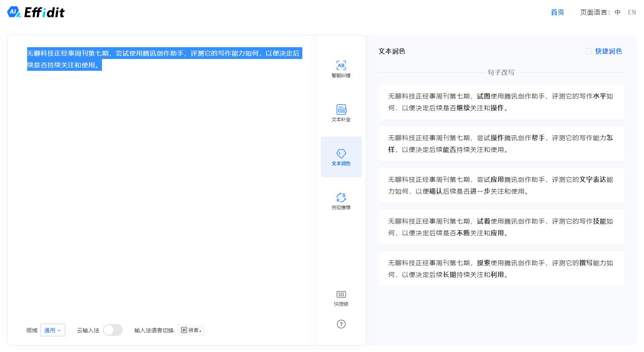Choose the rewrite suggestion containing 操作腾讯创作帮手
This screenshot has width=644, height=352.
pyautogui.click(x=501, y=144)
